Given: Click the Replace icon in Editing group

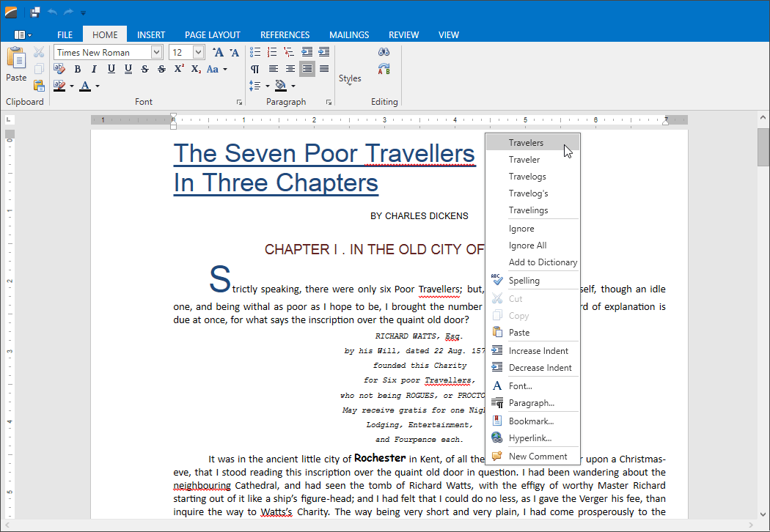Looking at the screenshot, I should (x=384, y=68).
